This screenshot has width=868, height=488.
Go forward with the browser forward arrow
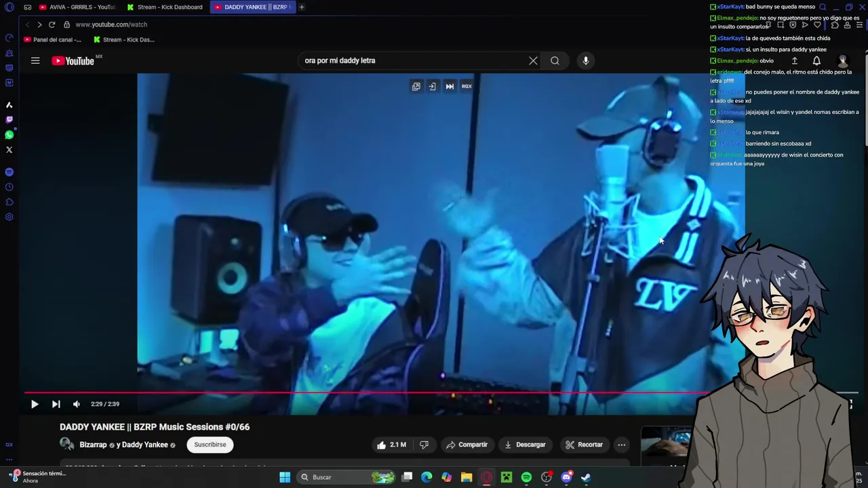pos(39,24)
